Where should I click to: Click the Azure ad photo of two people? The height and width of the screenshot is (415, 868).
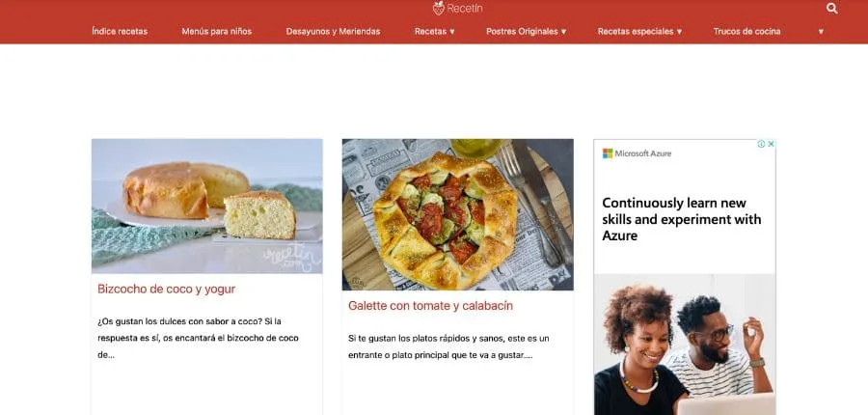click(x=685, y=345)
